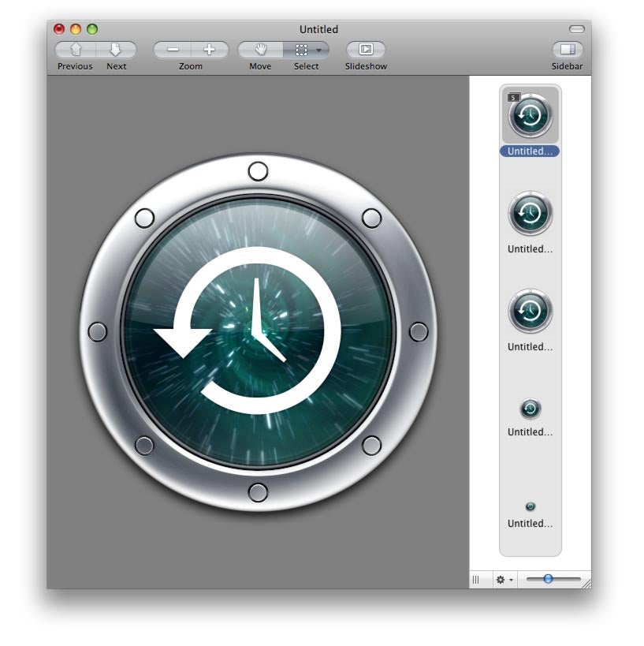Click the large Time Machine image
This screenshot has height=646, width=644.
[259, 332]
